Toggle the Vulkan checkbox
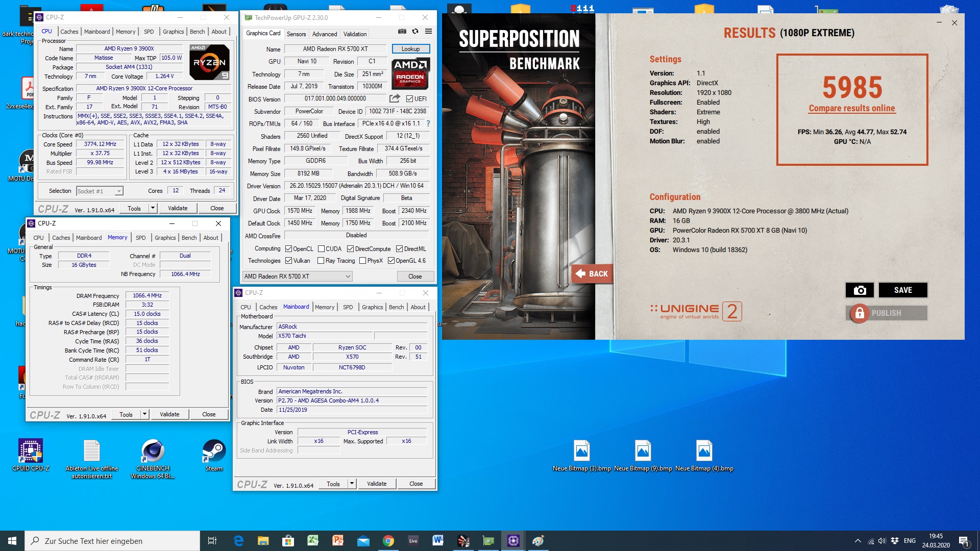The image size is (980, 551). tap(288, 261)
